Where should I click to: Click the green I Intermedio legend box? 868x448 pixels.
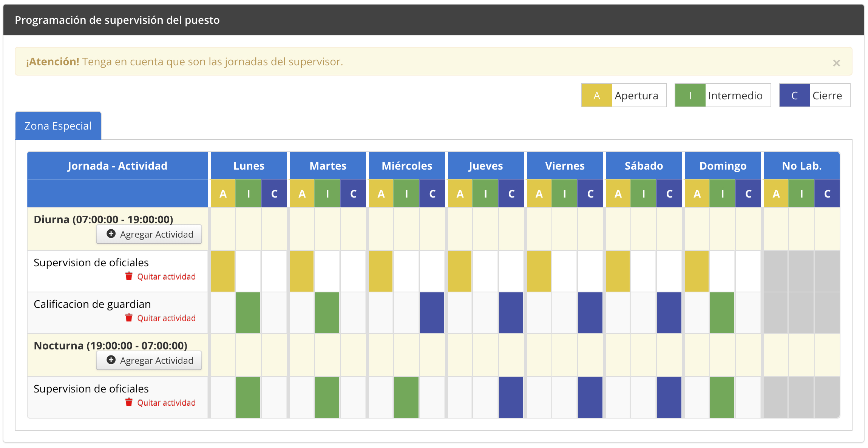coord(690,96)
